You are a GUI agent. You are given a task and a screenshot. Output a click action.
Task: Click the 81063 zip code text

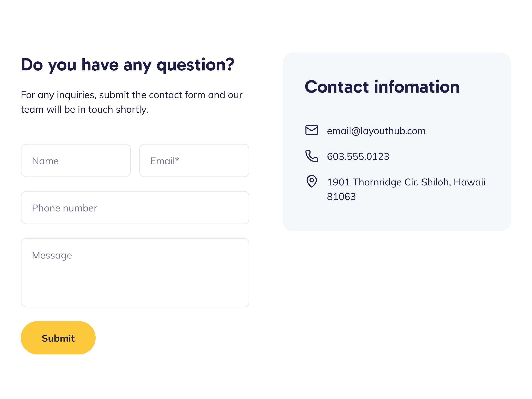(x=341, y=197)
